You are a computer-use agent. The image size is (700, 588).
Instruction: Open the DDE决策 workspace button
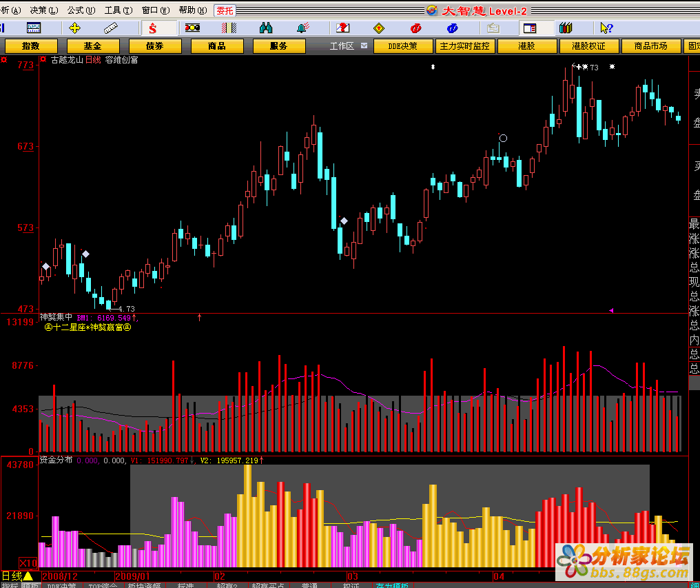point(403,46)
